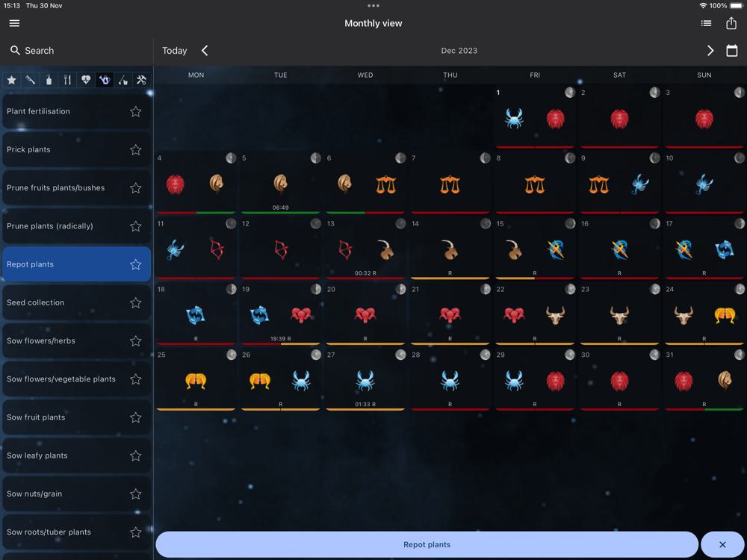Screen dimensions: 747x560
Task: Select Seed collection activity
Action: [x=77, y=303]
